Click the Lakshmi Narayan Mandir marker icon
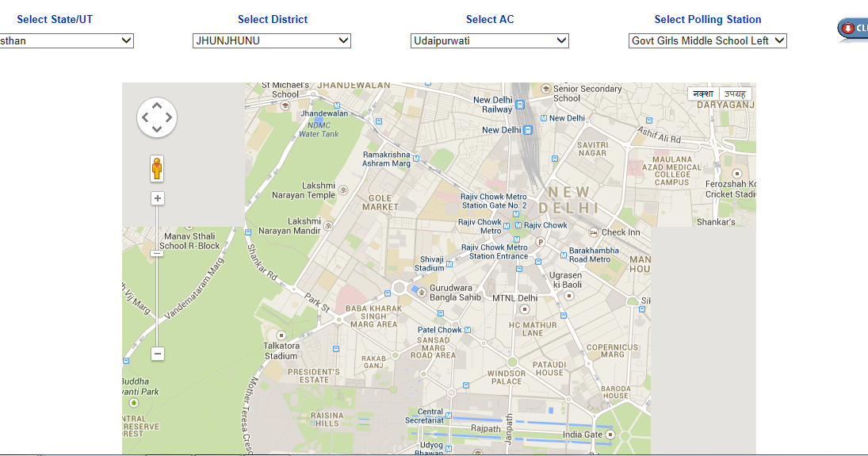This screenshot has width=868, height=456. coord(328,225)
